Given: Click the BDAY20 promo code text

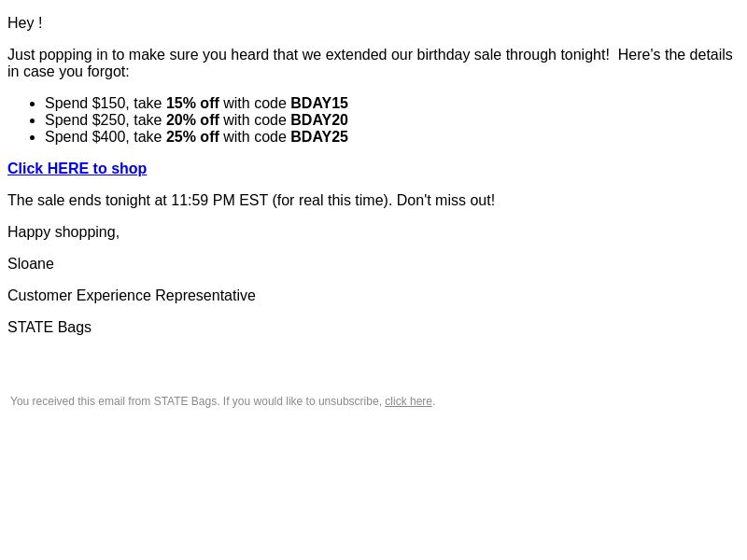Looking at the screenshot, I should click(x=319, y=120).
